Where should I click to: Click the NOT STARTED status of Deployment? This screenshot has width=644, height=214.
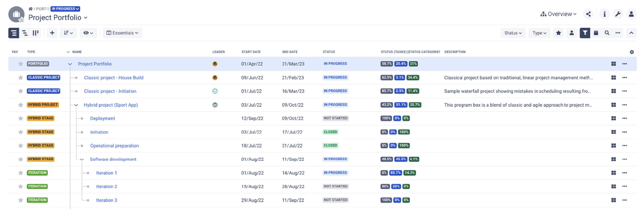coord(335,118)
